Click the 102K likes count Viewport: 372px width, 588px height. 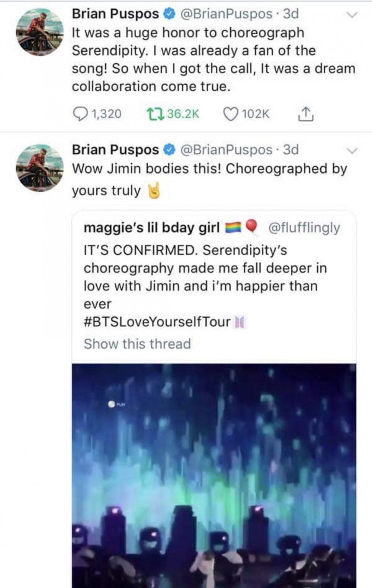click(255, 114)
